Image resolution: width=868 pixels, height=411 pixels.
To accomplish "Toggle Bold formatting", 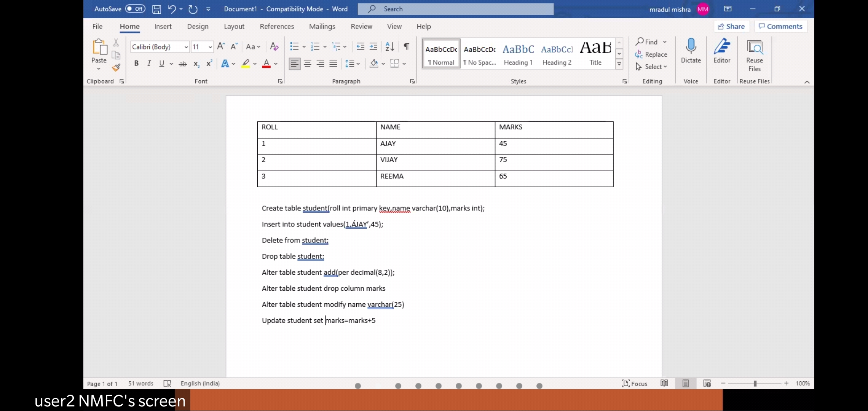I will point(136,64).
